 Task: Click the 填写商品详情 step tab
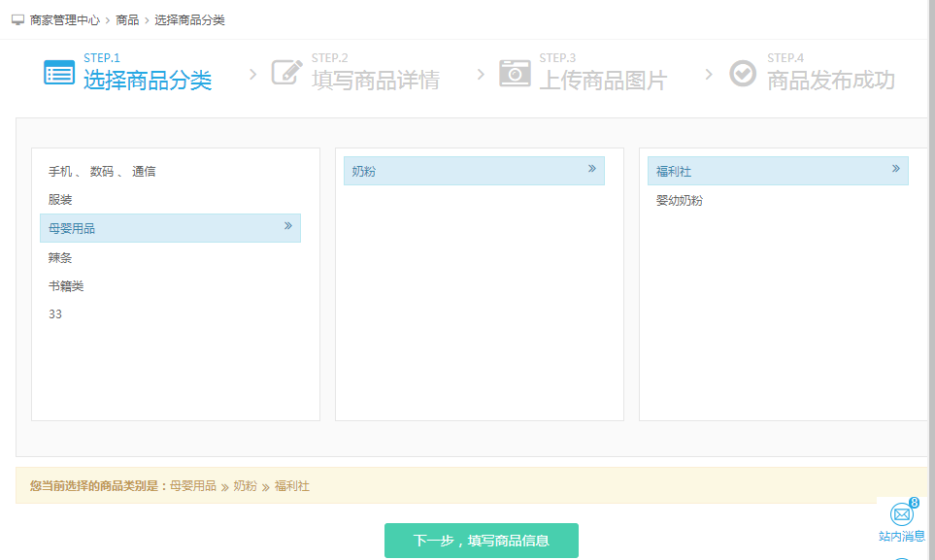(375, 80)
